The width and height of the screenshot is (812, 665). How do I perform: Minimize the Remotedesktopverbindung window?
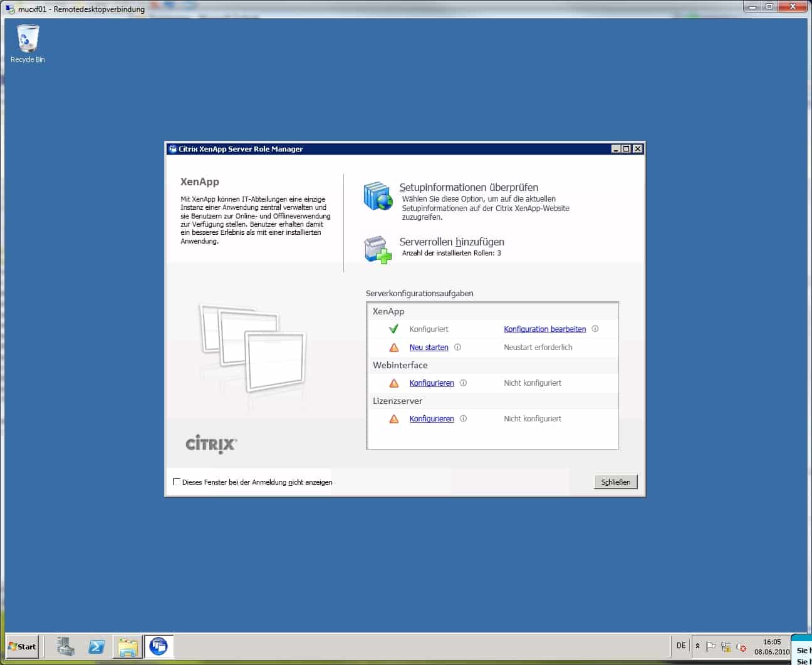point(752,6)
